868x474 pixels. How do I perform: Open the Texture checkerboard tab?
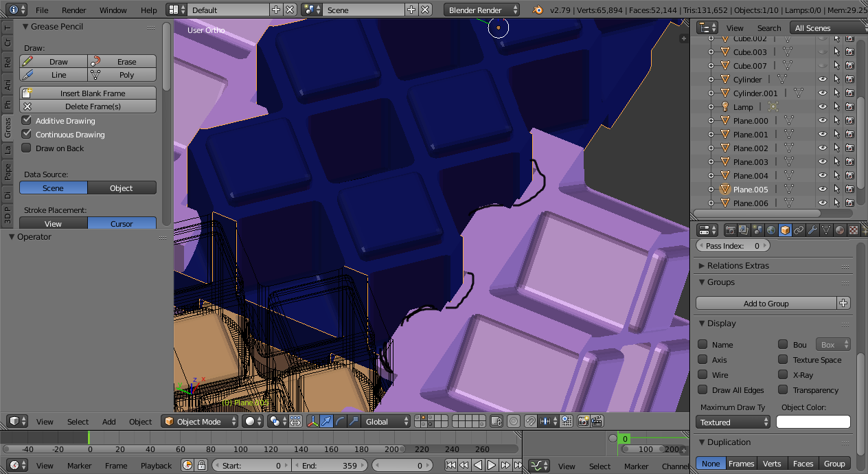[854, 231]
